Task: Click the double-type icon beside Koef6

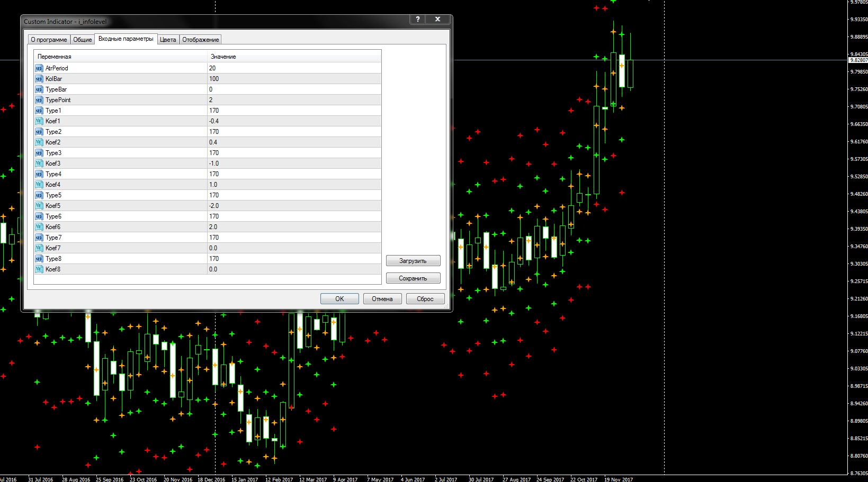Action: (x=39, y=227)
